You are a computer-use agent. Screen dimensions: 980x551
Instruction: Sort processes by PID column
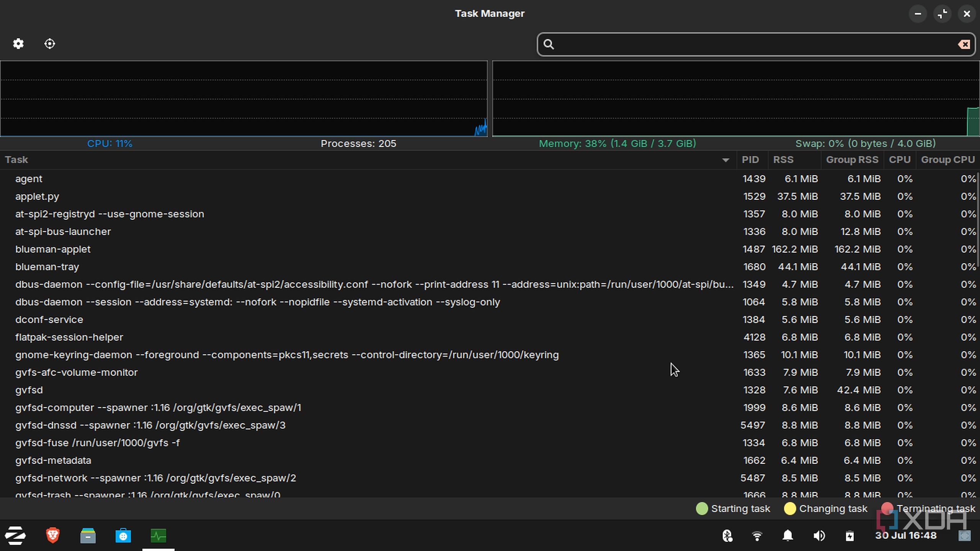(752, 160)
